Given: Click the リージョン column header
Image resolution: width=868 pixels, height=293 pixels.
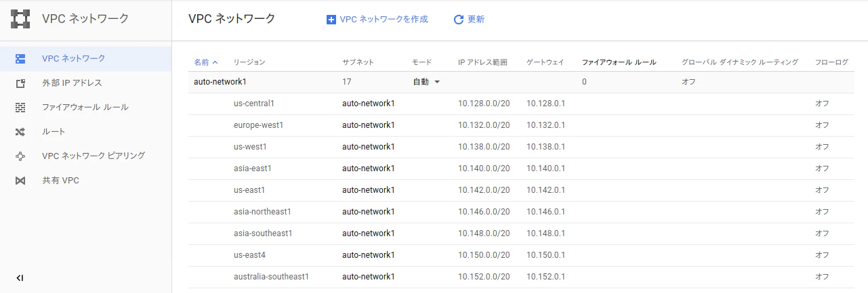Looking at the screenshot, I should coord(249,62).
